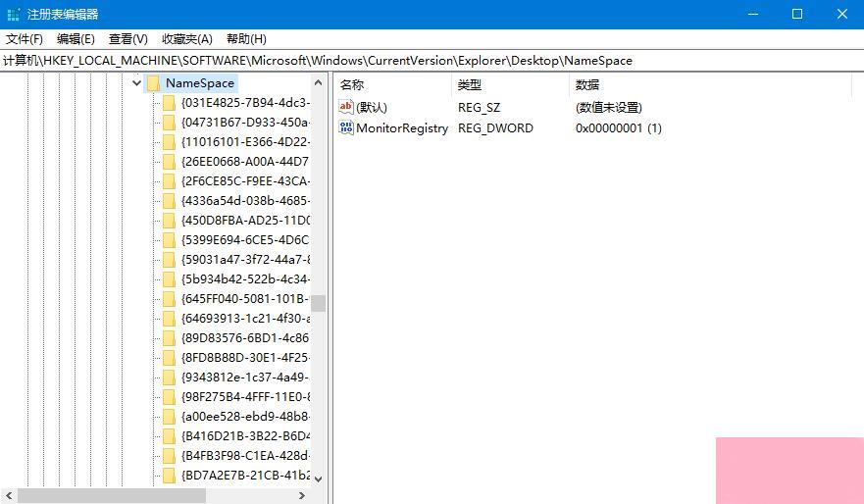864x504 pixels.
Task: Click folder icon of {98F275B4-4FFF-11E0 key
Action: pos(169,396)
